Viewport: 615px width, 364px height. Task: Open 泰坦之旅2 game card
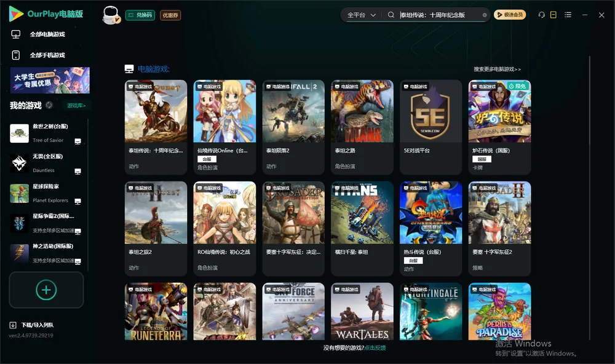[x=156, y=228]
